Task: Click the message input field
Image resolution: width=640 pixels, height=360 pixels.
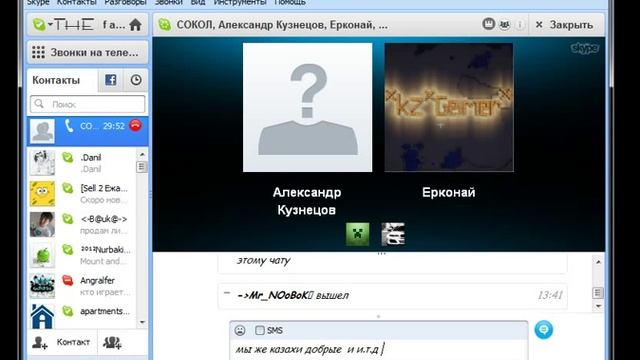Action: 378,350
